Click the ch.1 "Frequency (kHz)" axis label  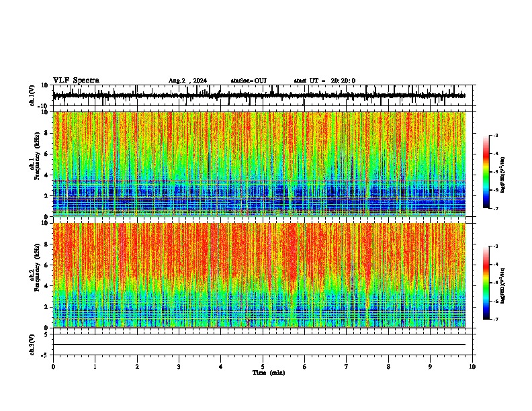point(37,156)
